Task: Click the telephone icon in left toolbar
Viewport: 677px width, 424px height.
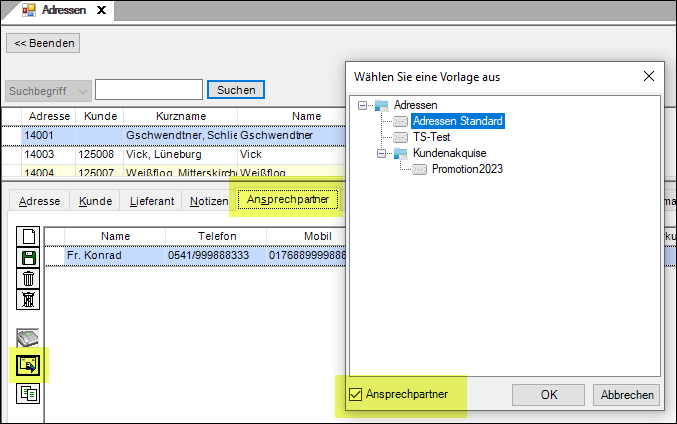Action: 29,338
